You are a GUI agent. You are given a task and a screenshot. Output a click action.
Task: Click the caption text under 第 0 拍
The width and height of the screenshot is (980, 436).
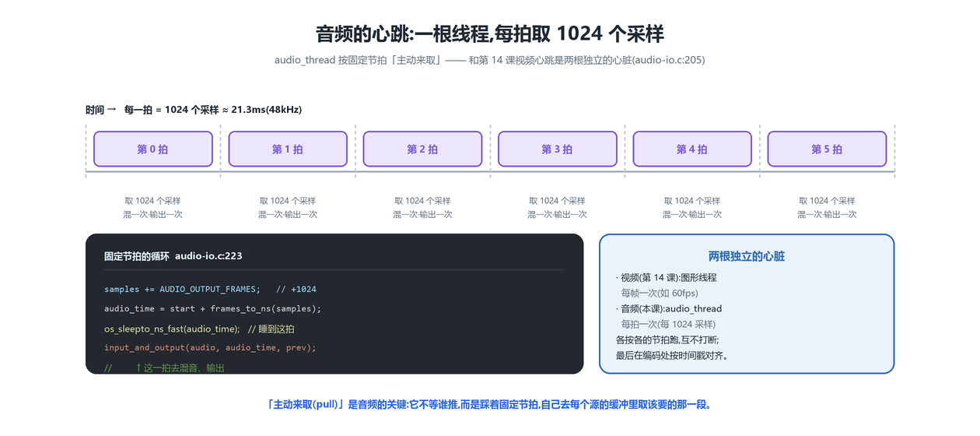point(153,207)
